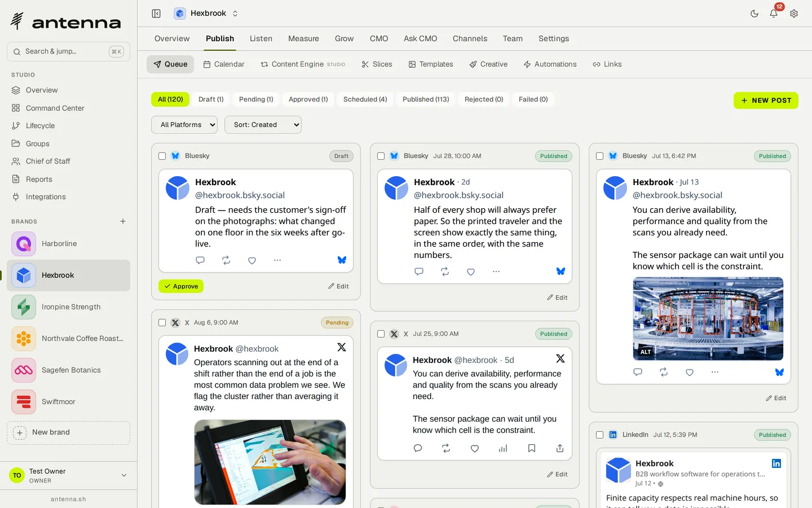
Task: Open the factory image in Jul 13 post
Action: (x=708, y=319)
